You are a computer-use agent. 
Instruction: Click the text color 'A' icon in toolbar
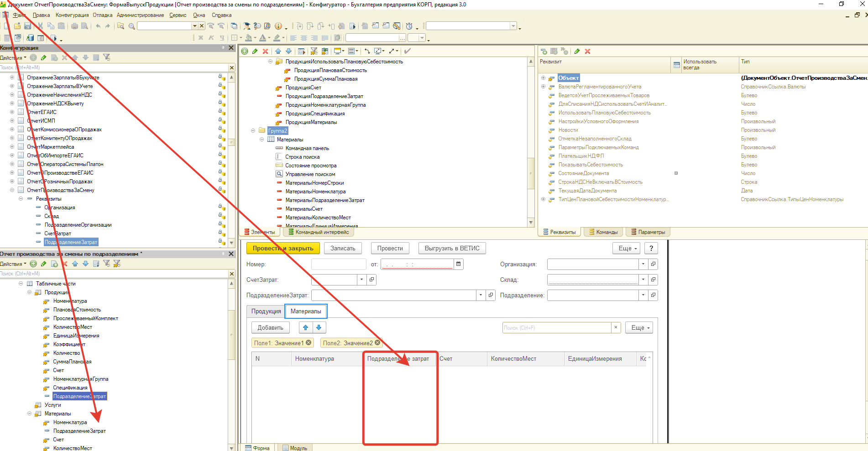click(263, 38)
